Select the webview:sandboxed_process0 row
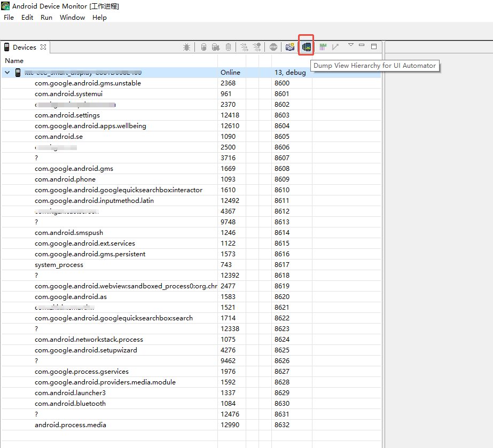 click(126, 286)
